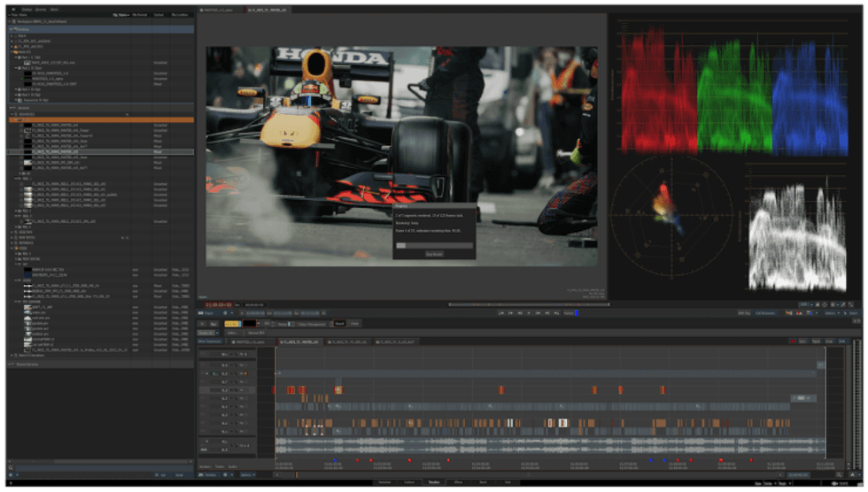Screen dimensions: 868x492
Task: Click the timeline search magnifier icon
Action: 840,475
